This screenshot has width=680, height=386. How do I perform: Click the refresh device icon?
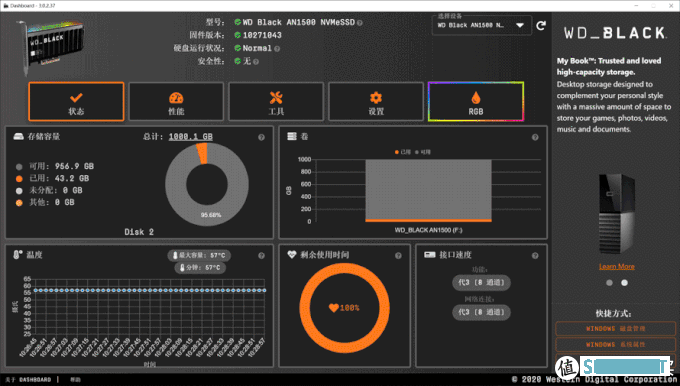tap(541, 26)
